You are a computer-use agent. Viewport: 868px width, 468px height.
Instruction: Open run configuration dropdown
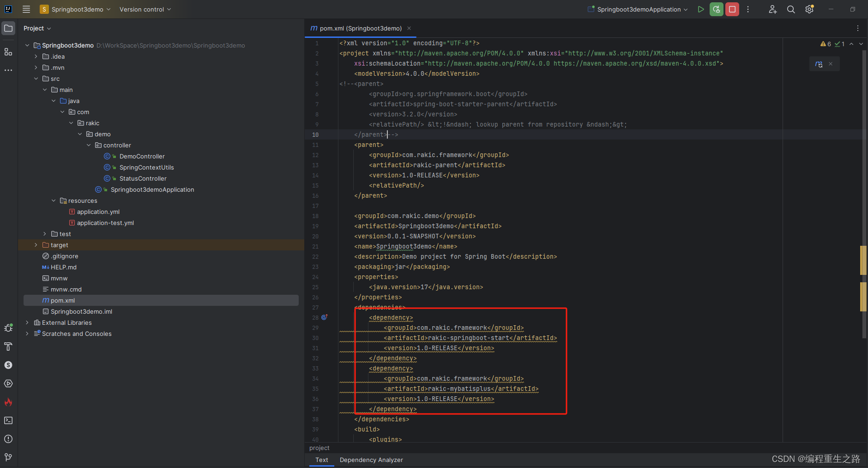638,9
